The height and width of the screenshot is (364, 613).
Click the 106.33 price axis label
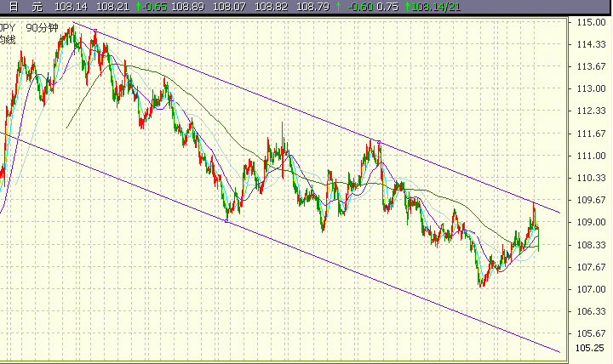(592, 311)
